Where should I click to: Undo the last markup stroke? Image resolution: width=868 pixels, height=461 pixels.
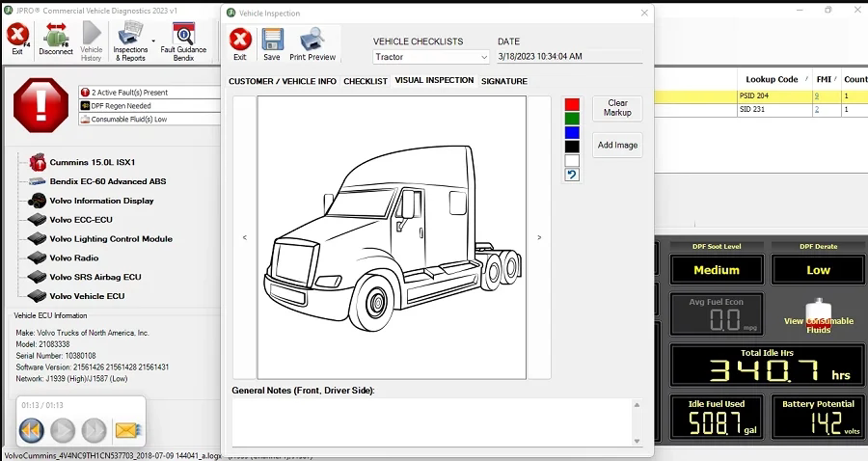572,175
